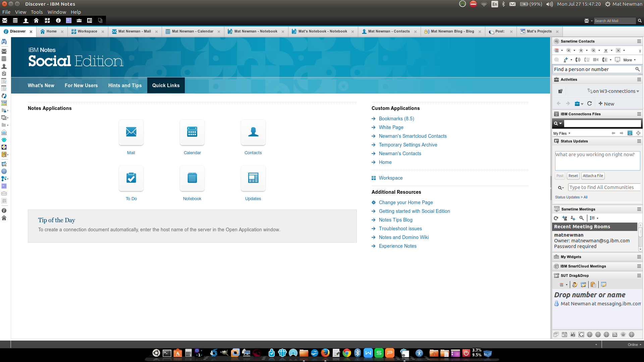Expand the My Widgets panel menu
Screen dimensions: 644x362
[x=639, y=257]
